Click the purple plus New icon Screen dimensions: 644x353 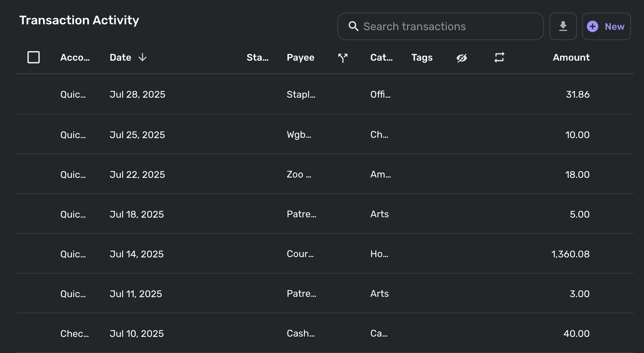click(593, 26)
